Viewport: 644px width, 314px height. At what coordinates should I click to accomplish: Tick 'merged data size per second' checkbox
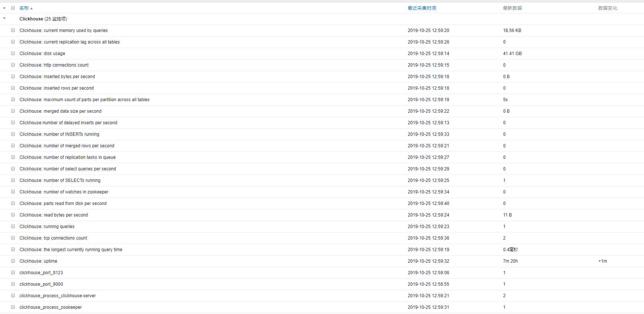(13, 111)
